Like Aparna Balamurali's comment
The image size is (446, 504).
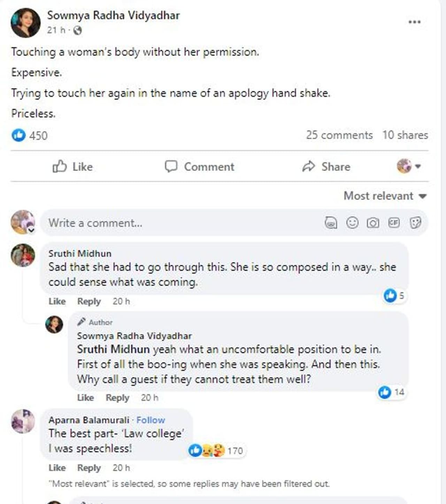tap(57, 468)
